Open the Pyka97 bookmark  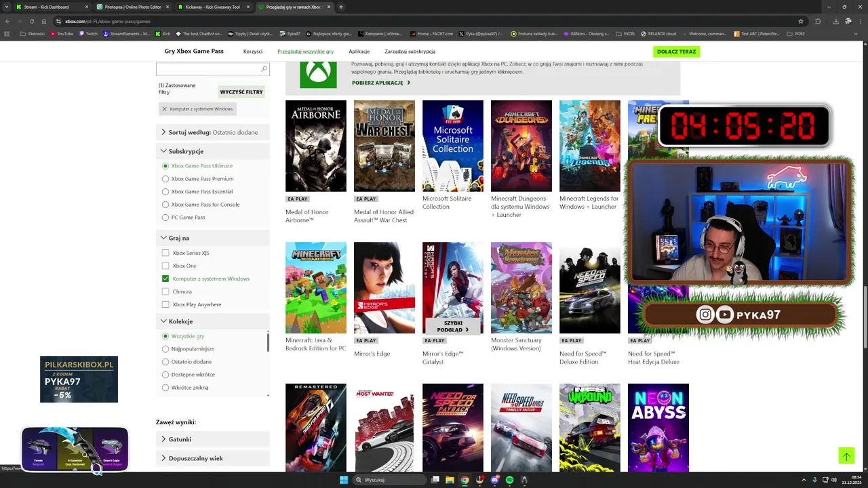pyautogui.click(x=290, y=33)
